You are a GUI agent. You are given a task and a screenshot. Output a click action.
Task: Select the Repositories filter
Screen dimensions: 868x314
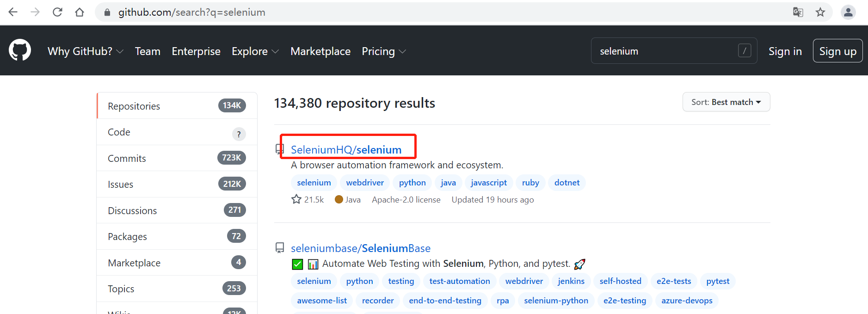pos(177,105)
